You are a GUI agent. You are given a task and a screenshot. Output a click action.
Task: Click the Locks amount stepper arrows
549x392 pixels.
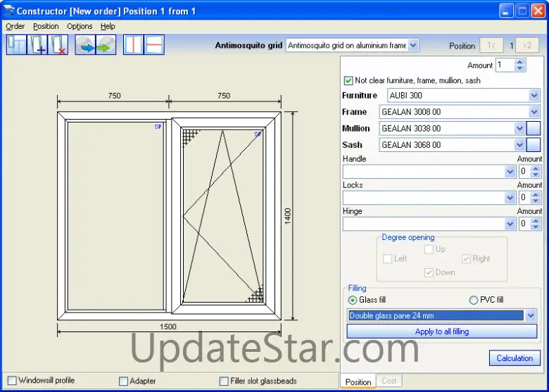pos(536,198)
